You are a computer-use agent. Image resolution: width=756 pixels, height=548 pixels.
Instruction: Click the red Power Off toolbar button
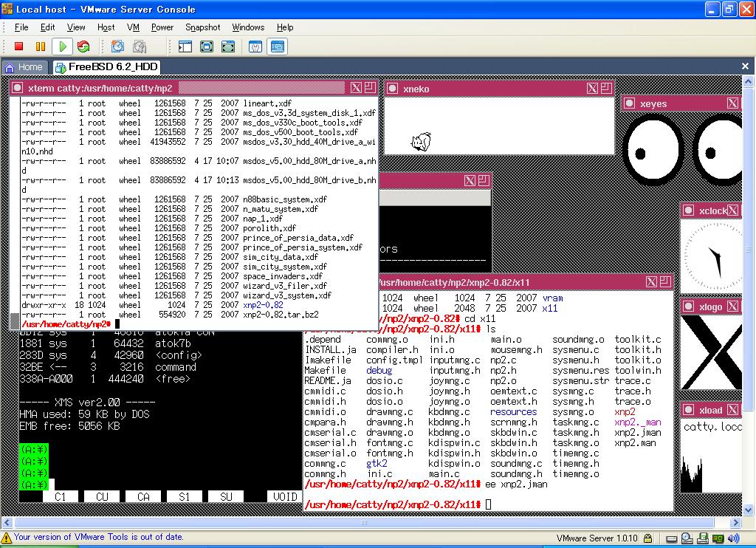coord(18,47)
